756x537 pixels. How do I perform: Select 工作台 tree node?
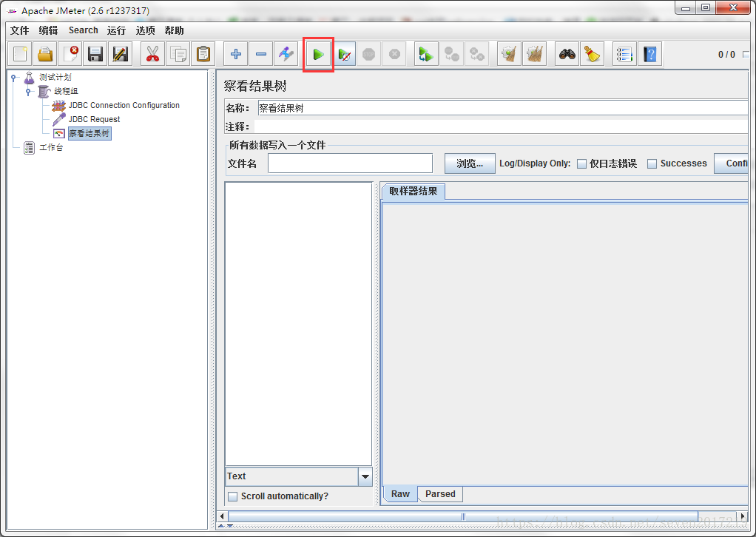tap(50, 147)
